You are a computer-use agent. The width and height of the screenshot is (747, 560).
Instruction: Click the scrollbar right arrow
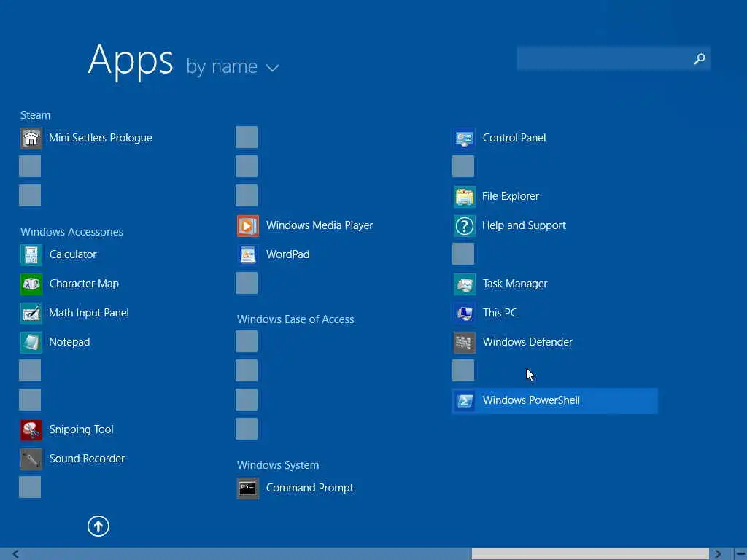[x=718, y=554]
